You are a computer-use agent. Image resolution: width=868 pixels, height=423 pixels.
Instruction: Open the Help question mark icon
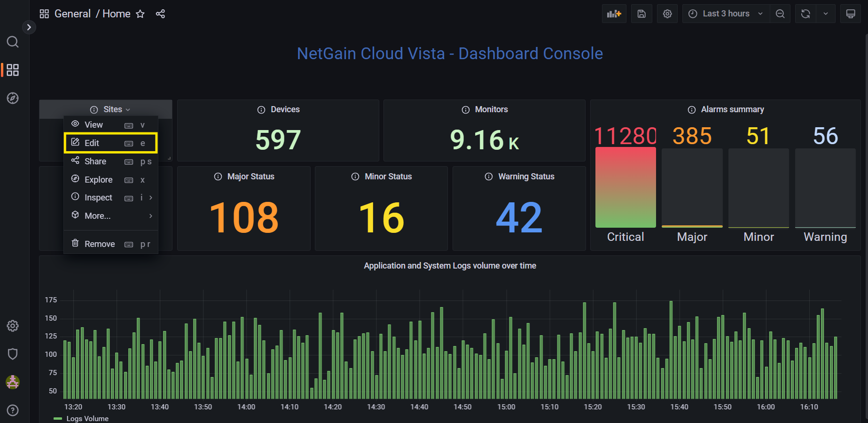coord(13,410)
